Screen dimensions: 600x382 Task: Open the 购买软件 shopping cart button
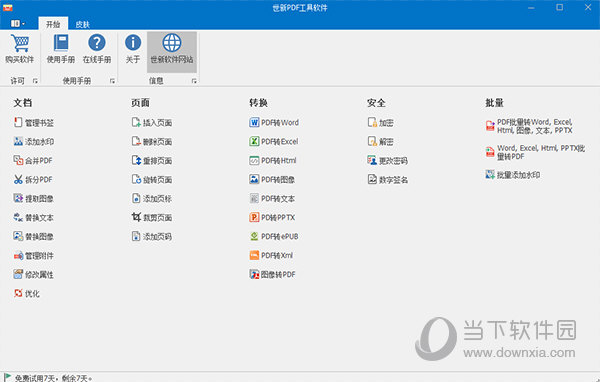pos(20,49)
